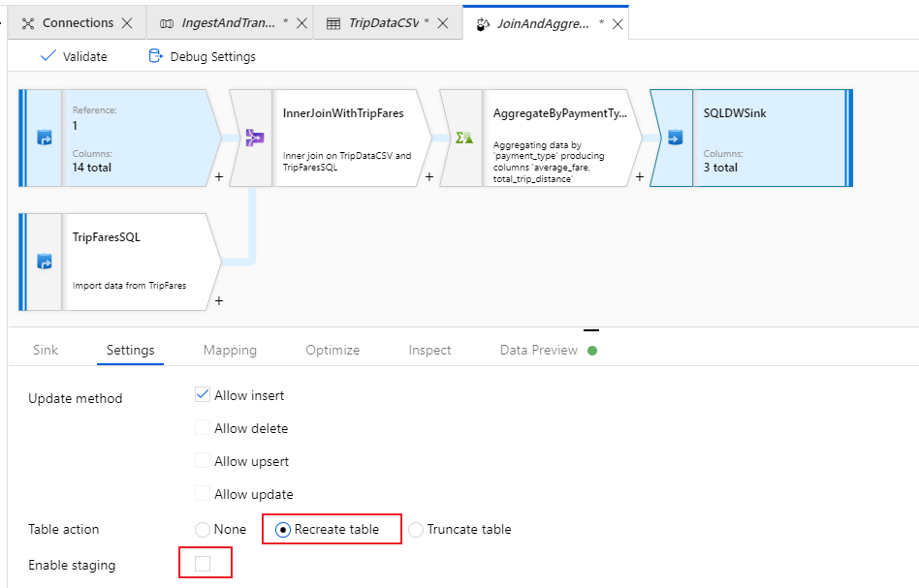Open the Mapping tab
Screen dimensions: 919x588
(230, 351)
